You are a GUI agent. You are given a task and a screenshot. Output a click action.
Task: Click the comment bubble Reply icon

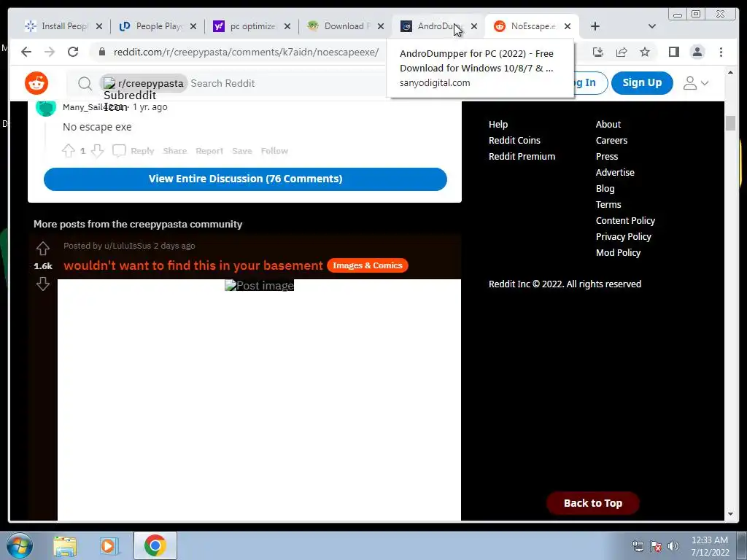point(119,150)
